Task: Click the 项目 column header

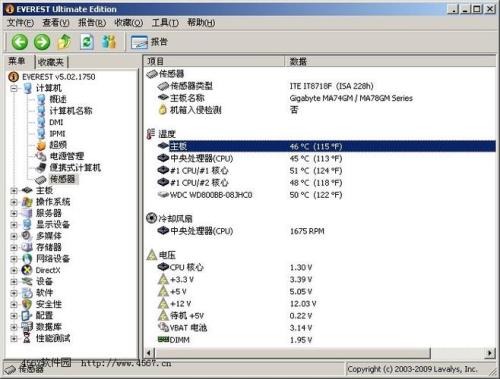Action: click(214, 61)
